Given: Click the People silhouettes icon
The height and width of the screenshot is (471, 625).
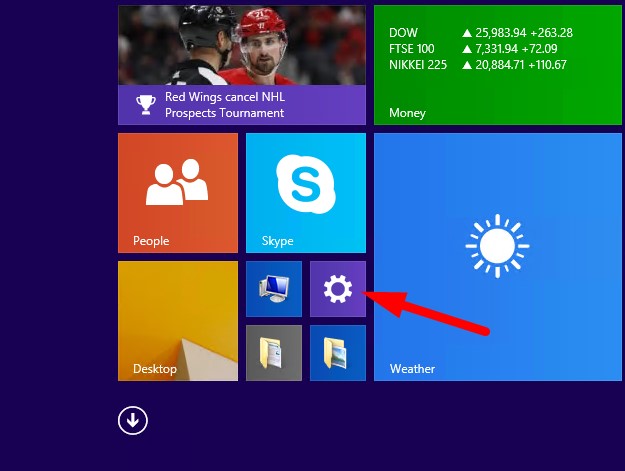Looking at the screenshot, I should pyautogui.click(x=177, y=183).
